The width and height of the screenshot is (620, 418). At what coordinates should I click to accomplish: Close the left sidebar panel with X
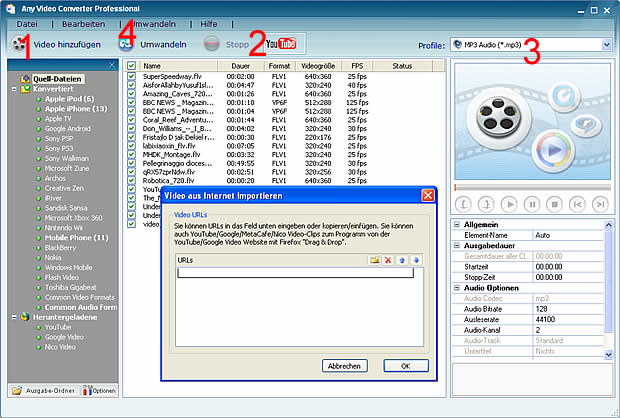[x=112, y=65]
